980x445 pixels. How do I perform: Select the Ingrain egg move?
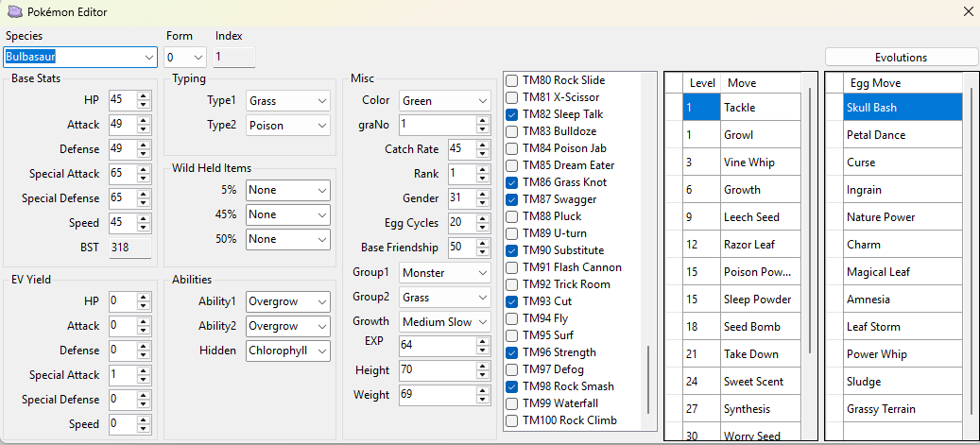pos(903,189)
